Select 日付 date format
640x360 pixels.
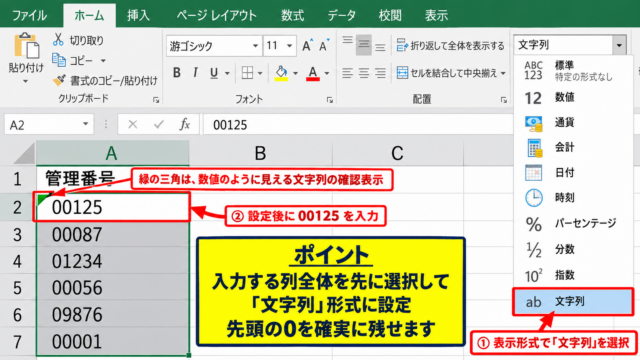[x=573, y=173]
